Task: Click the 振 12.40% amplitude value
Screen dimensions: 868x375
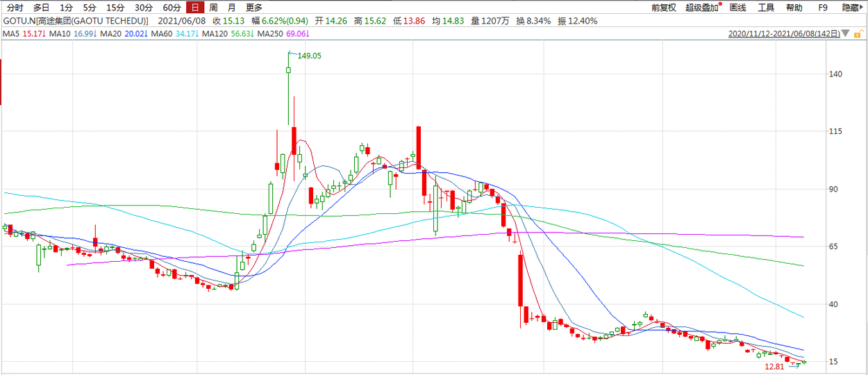Action: click(576, 21)
